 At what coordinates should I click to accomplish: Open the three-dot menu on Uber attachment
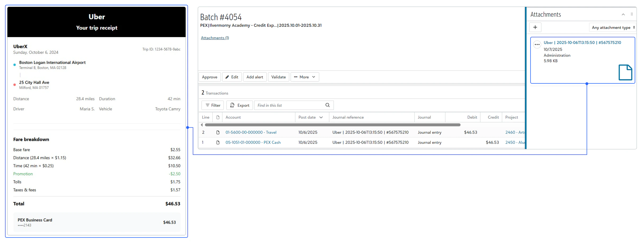pos(537,44)
